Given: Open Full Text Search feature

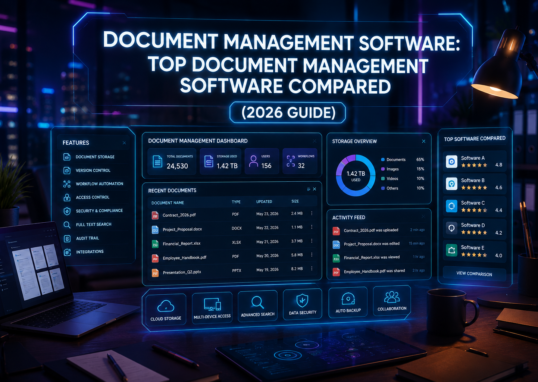Looking at the screenshot, I should point(87,224).
